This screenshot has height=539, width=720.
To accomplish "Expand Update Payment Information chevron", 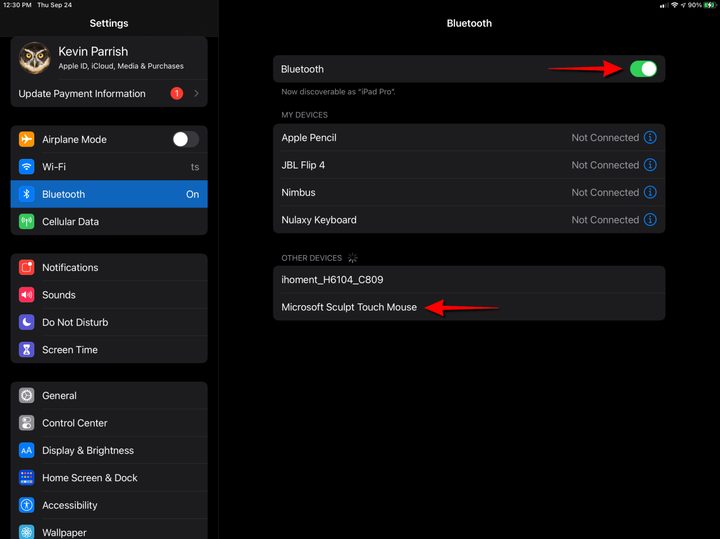I will 197,94.
